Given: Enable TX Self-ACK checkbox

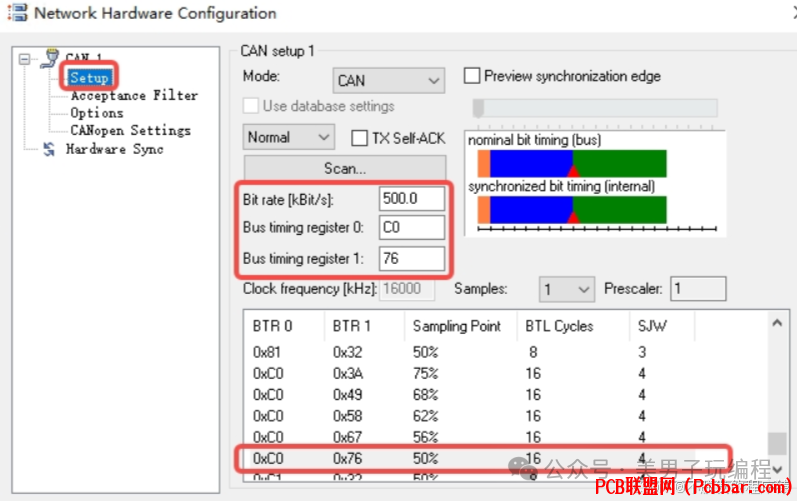Looking at the screenshot, I should pos(359,138).
